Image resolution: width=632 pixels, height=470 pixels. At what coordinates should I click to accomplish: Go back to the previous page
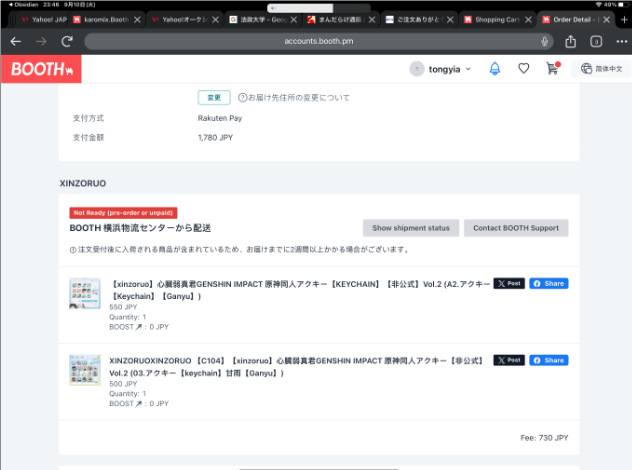15,41
